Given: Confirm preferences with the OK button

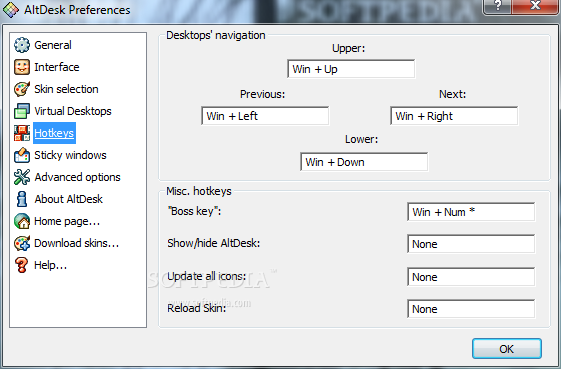Looking at the screenshot, I should click(507, 349).
